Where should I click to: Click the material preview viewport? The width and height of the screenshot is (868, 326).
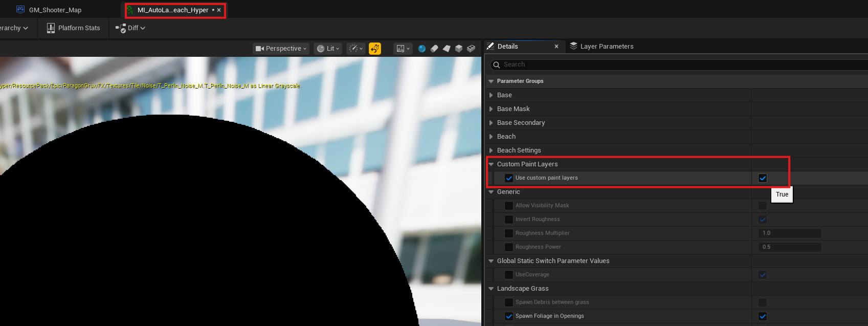point(240,191)
